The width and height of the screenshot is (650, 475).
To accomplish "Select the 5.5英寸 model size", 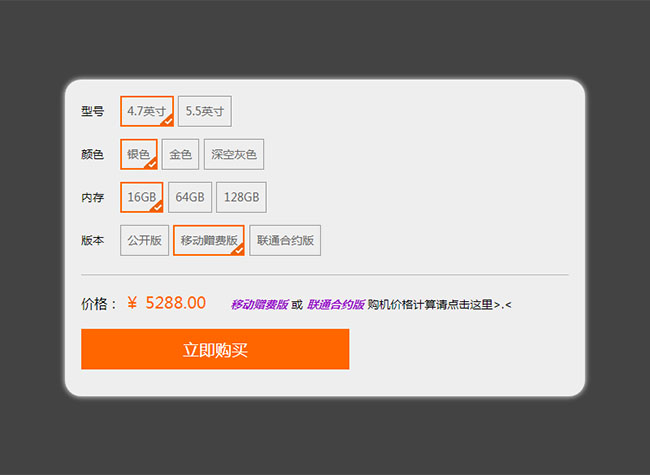I will (205, 111).
